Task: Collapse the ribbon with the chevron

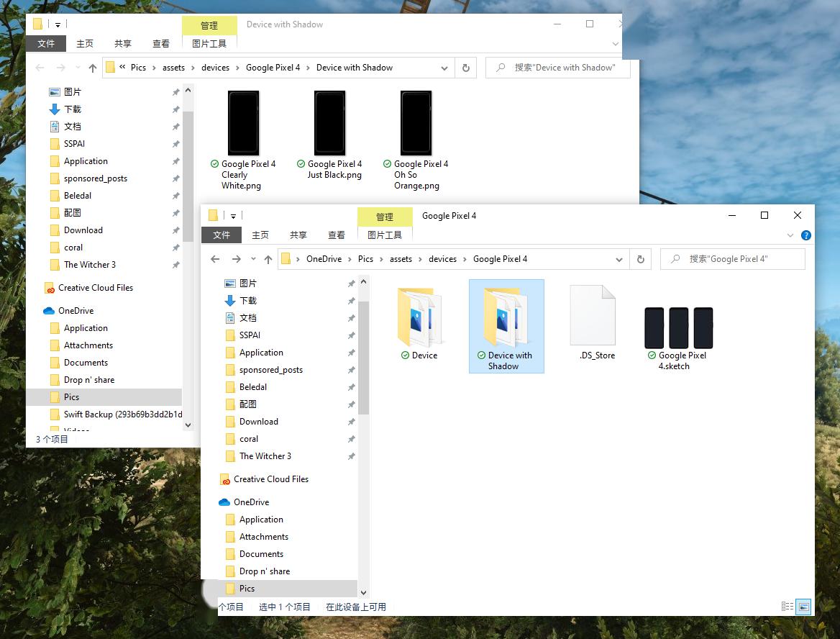Action: pyautogui.click(x=790, y=235)
